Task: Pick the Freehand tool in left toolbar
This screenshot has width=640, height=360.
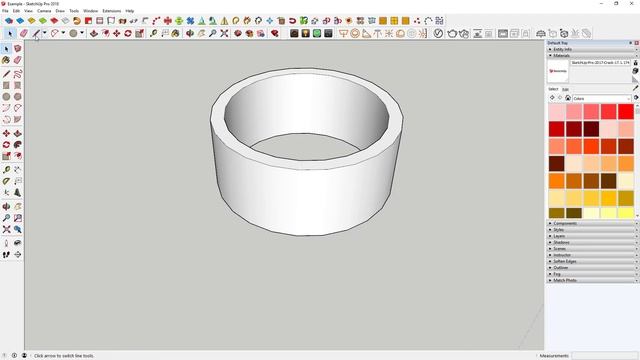Action: [18, 74]
